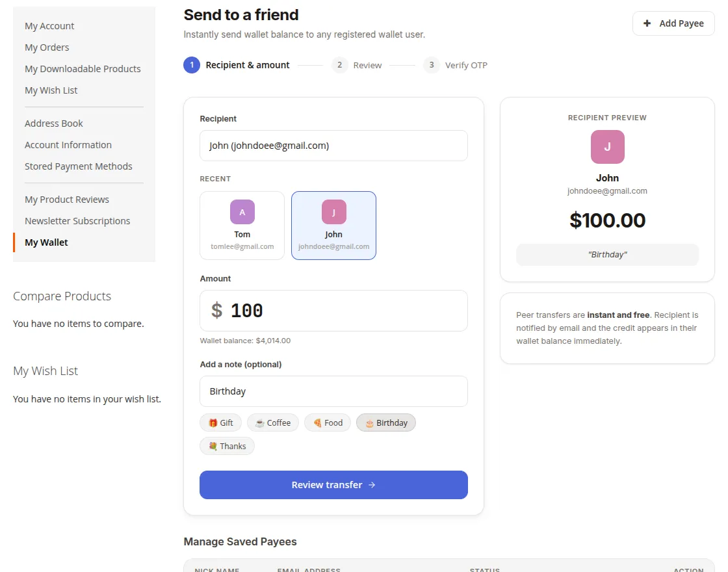
Task: Focus the Add a note field
Action: 333,391
